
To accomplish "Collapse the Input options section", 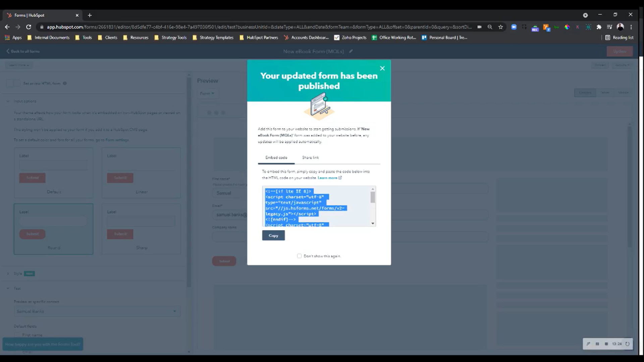I will (21, 101).
